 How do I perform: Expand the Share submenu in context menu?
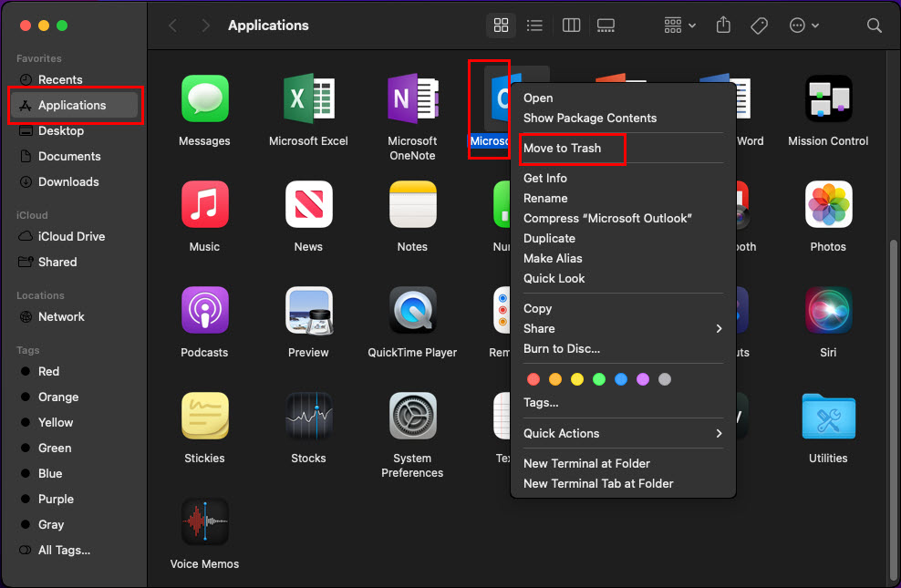coord(622,328)
